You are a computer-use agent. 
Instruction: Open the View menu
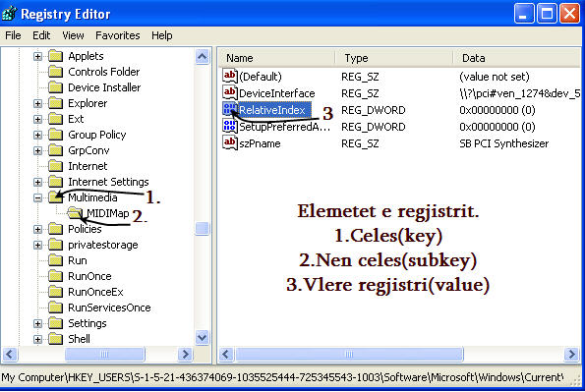coord(73,35)
